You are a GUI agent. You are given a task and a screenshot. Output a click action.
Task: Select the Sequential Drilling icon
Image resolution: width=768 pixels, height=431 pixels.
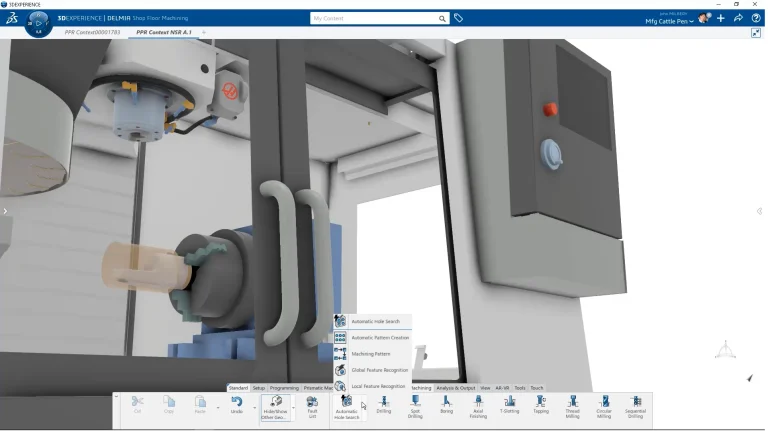click(635, 402)
